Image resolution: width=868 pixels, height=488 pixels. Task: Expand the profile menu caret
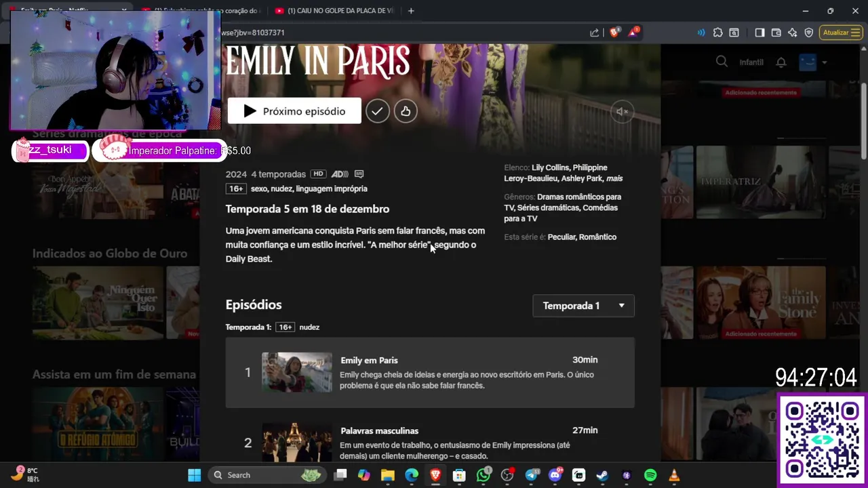(x=825, y=62)
